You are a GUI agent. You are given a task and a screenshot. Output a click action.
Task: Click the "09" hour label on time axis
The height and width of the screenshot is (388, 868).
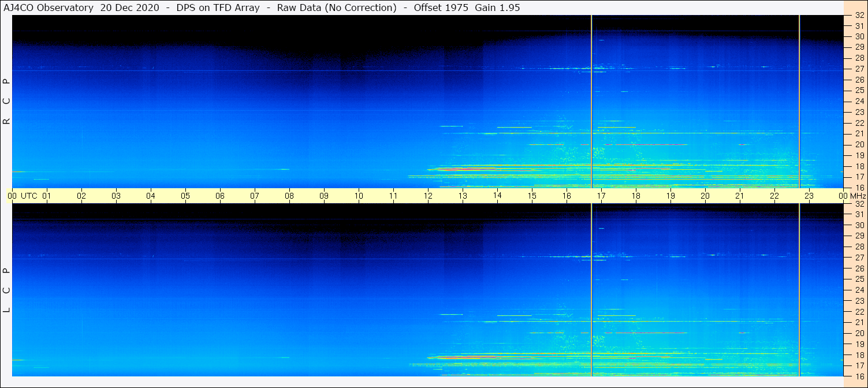coord(324,196)
